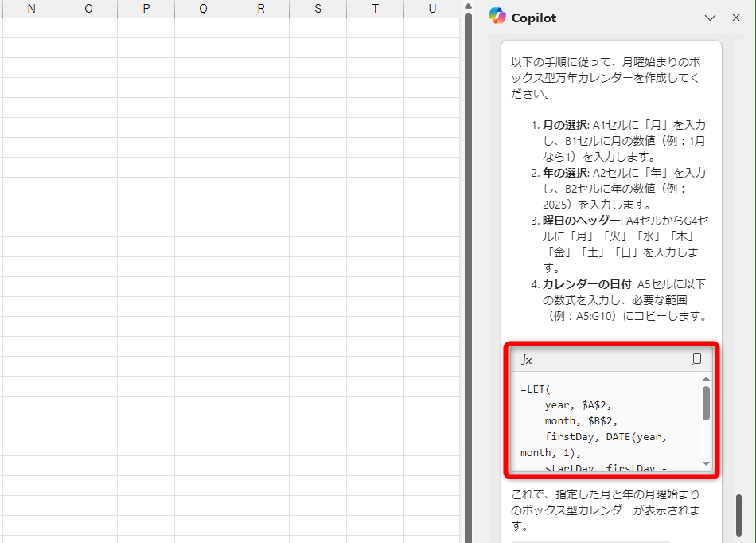This screenshot has width=756, height=543.
Task: Click the fx icon on the formula card
Action: coord(526,359)
